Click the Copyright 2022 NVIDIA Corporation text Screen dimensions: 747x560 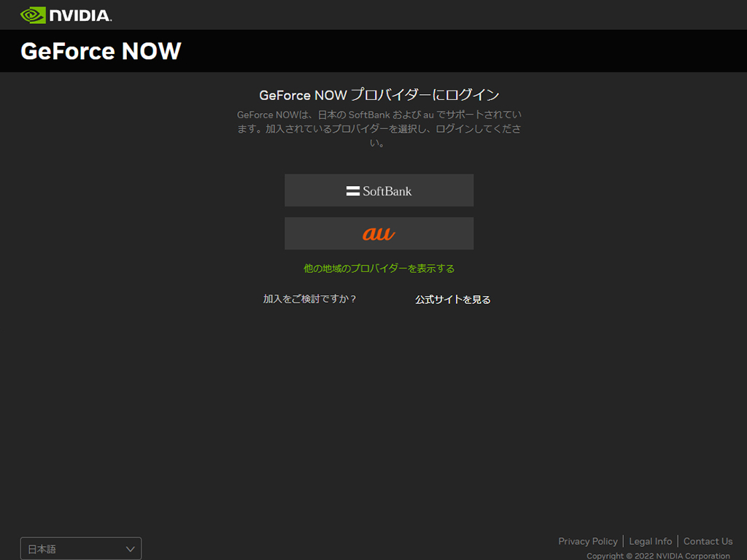click(658, 556)
